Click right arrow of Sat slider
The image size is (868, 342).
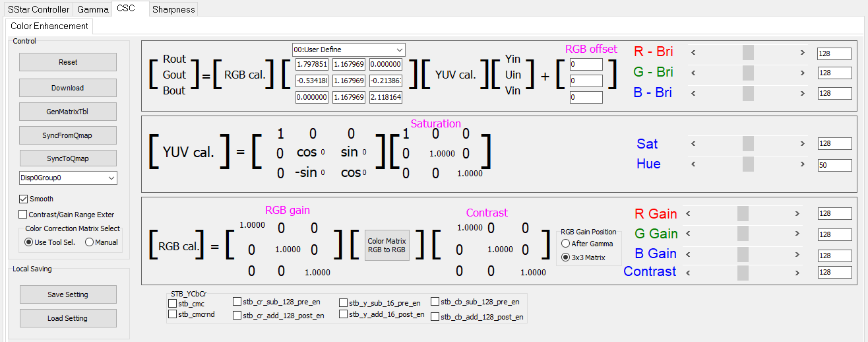click(x=802, y=143)
